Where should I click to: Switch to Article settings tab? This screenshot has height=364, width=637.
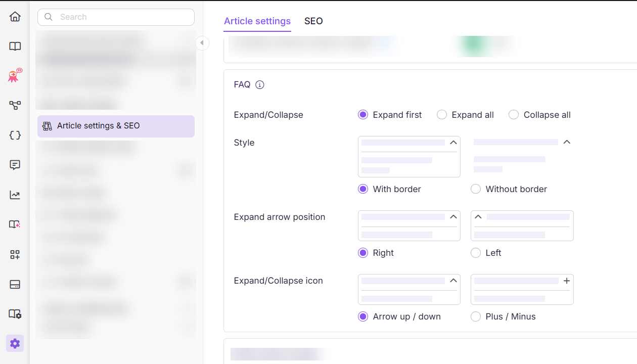click(257, 21)
